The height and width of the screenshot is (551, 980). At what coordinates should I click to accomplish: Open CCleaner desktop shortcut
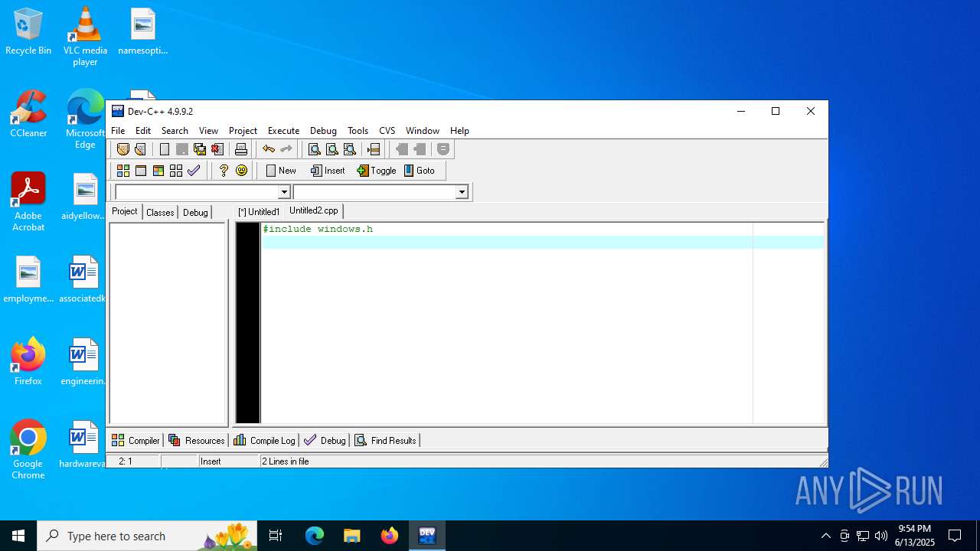coord(28,113)
